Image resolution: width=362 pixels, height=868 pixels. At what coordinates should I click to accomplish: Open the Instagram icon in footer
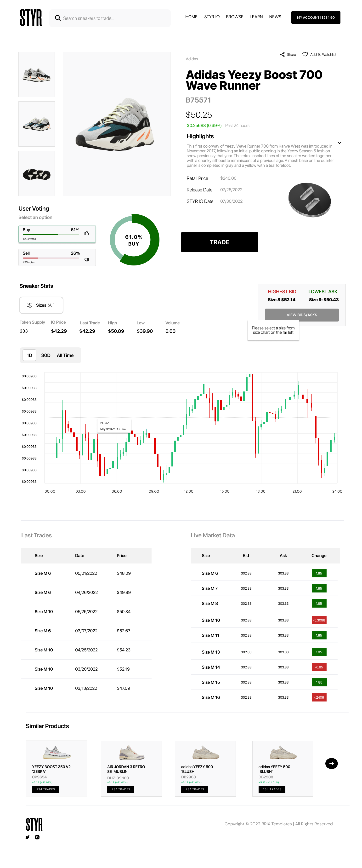pos(37,837)
